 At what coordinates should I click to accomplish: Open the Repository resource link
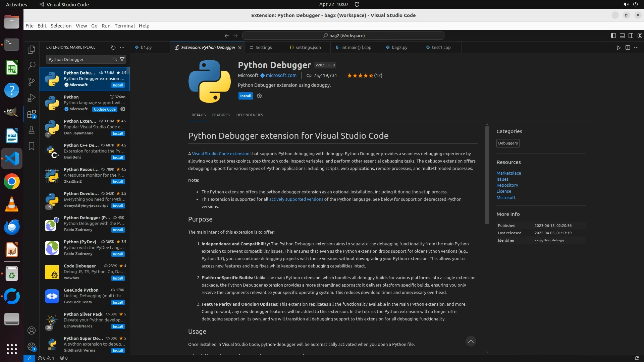tap(507, 185)
